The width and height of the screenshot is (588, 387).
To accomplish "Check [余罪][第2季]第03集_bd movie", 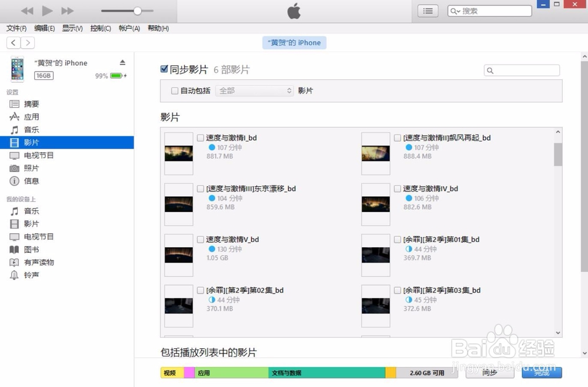I will click(x=397, y=290).
